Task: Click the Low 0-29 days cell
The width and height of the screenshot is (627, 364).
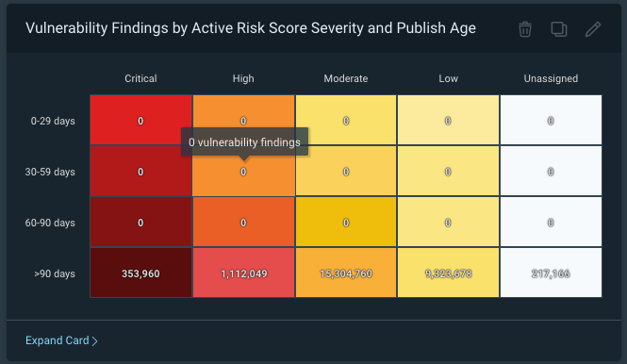Action: (448, 120)
